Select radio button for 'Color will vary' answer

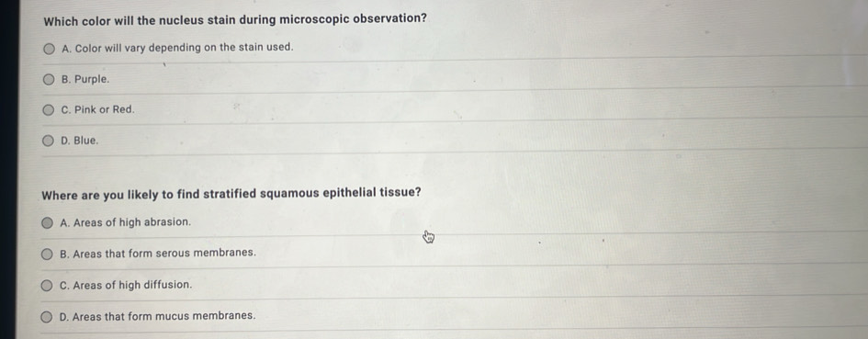[50, 50]
